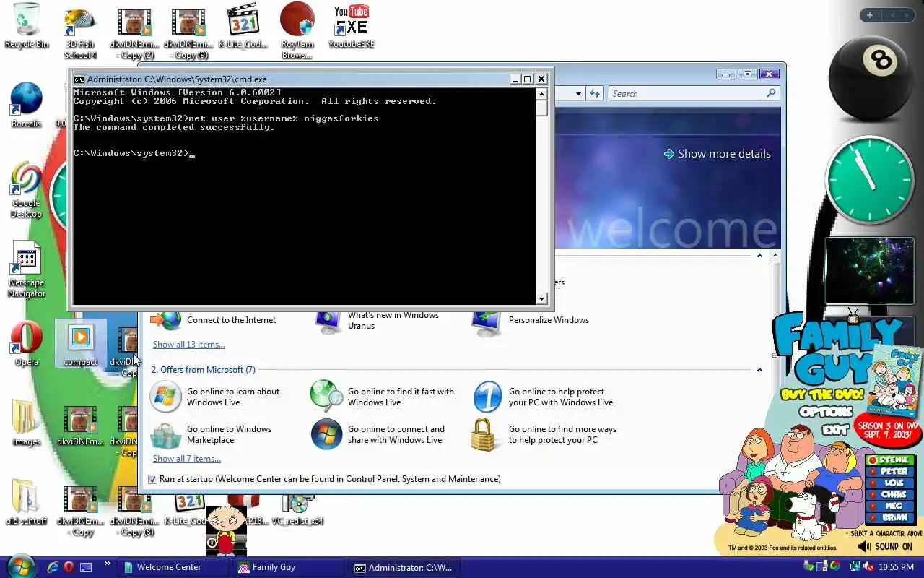The width and height of the screenshot is (924, 578).
Task: Select the Meg character option
Action: point(890,506)
